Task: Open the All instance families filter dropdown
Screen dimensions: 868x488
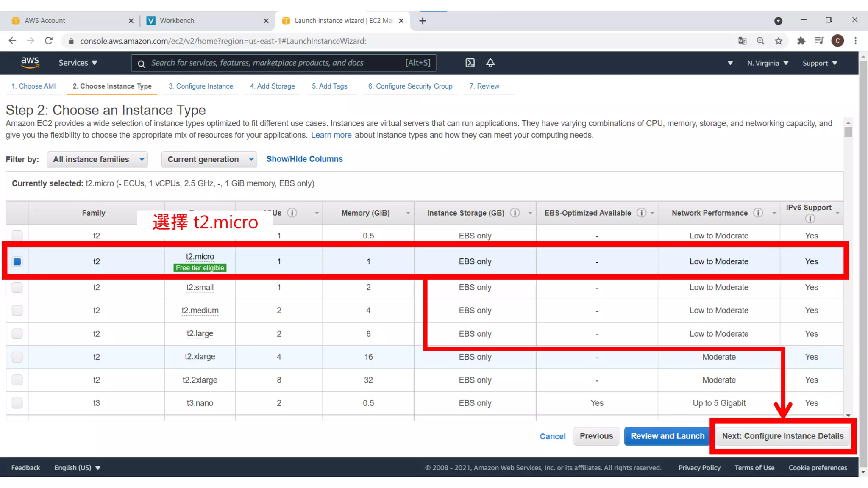Action: point(97,159)
